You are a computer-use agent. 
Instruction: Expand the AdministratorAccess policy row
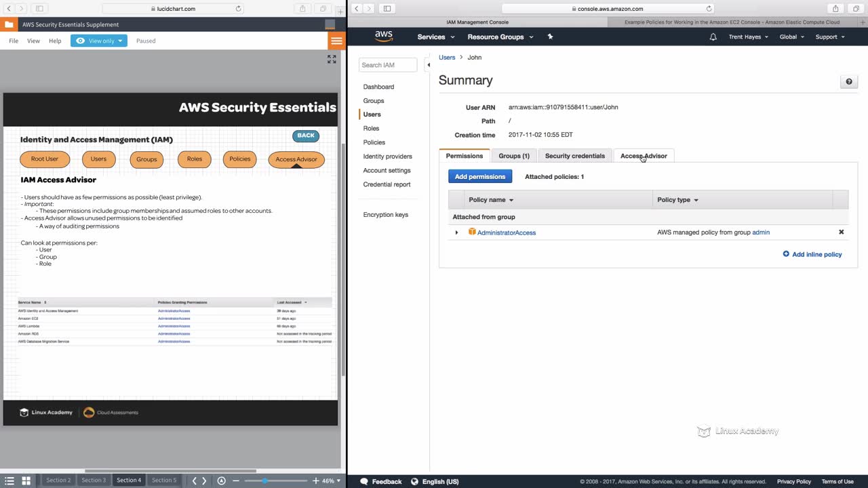456,232
